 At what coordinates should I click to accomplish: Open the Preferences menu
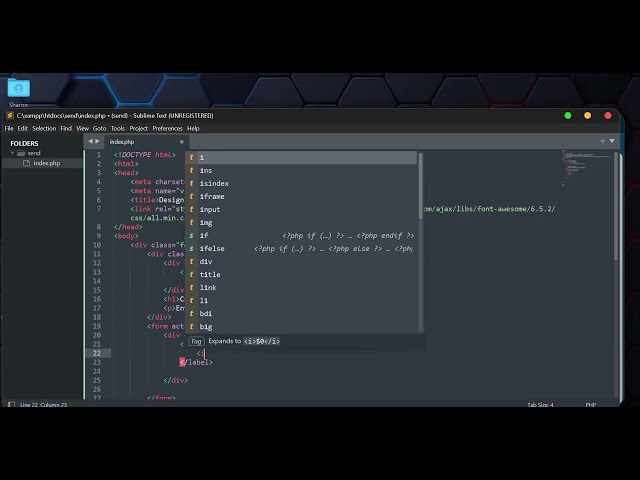point(167,129)
